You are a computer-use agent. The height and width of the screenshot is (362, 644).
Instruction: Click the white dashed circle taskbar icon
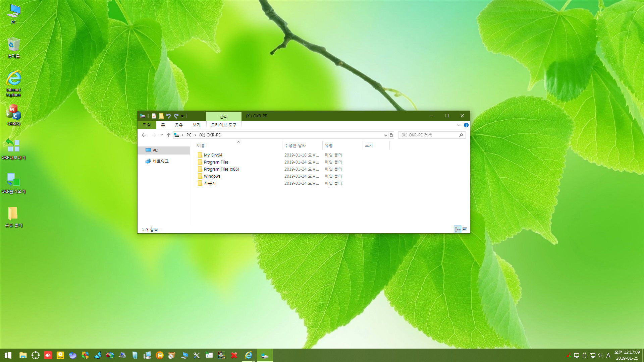coord(36,355)
